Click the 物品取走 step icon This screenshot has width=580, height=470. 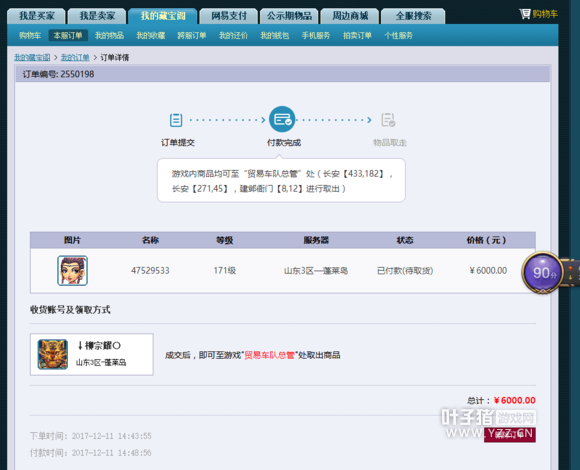(388, 120)
